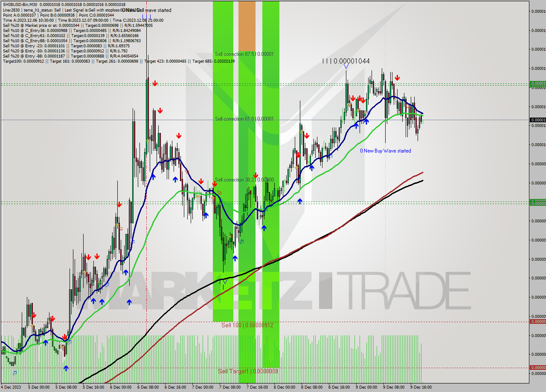The width and height of the screenshot is (546, 392).
Task: Select the 5 Dec 16:00 time axis label
Action: [93, 387]
